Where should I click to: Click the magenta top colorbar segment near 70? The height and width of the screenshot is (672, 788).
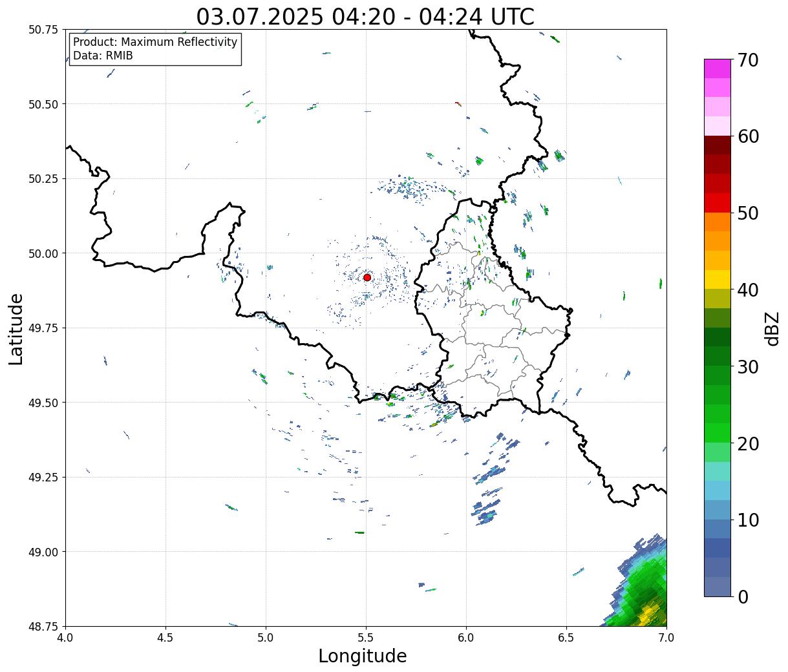coord(718,68)
